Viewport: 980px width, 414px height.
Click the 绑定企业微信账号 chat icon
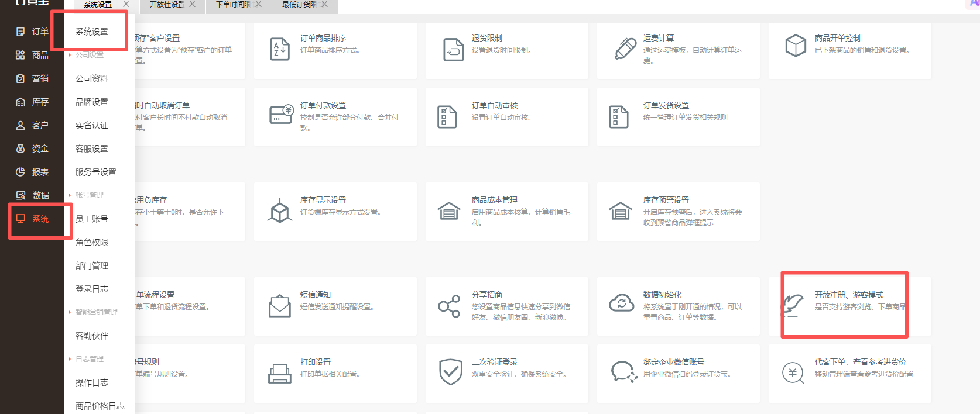[624, 372]
